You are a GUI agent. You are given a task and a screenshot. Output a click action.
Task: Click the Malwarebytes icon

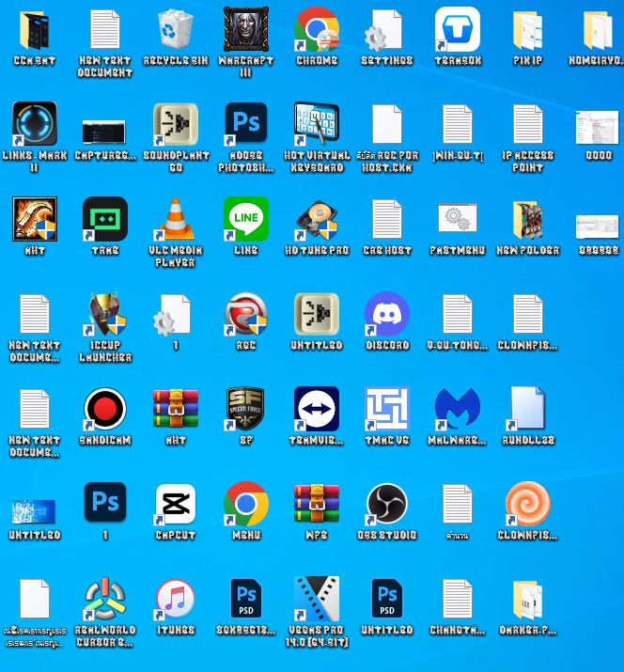point(458,410)
